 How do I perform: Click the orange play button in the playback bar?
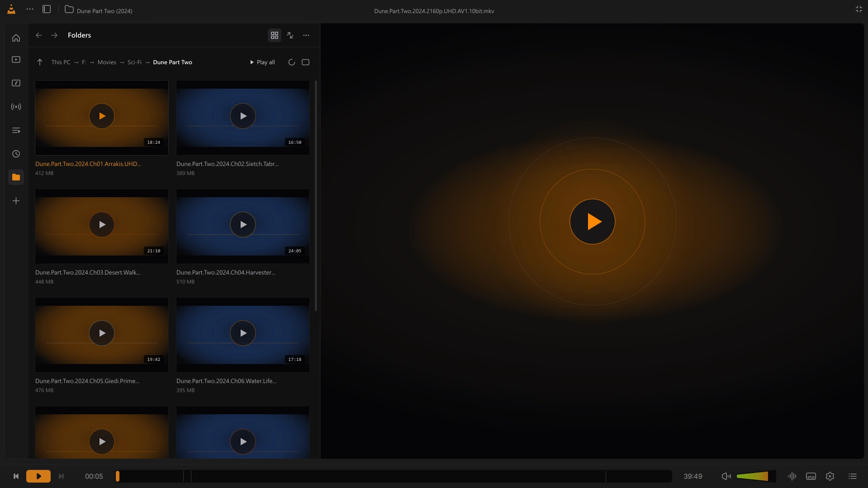[x=38, y=476]
